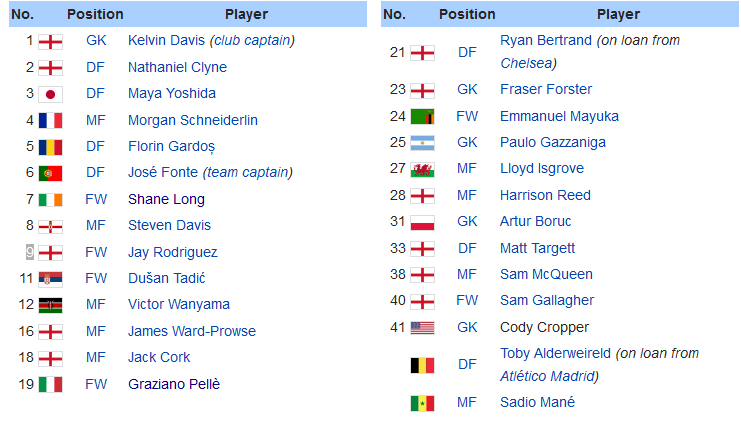This screenshot has height=423, width=741.
Task: Open the Graziano Pellè player link
Action: pyautogui.click(x=174, y=384)
